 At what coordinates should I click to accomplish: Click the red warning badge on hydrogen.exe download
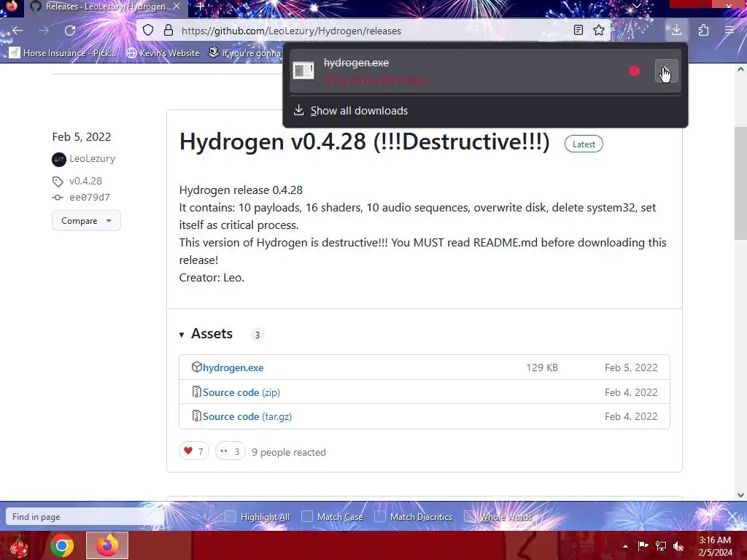(634, 71)
